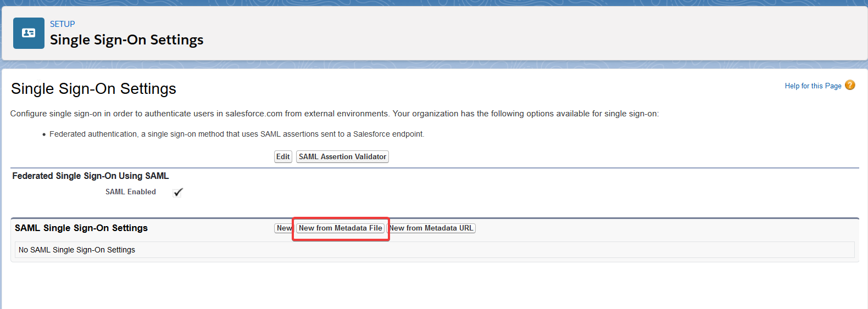Select the No SAML Single Sign-On Settings row
Image resolution: width=868 pixels, height=309 pixels.
[77, 250]
